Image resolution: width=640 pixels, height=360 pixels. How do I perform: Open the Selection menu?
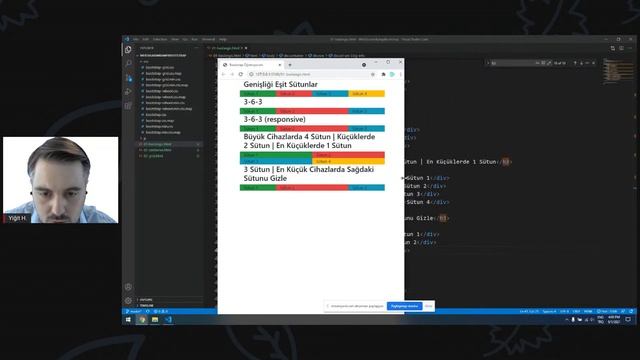coord(160,40)
